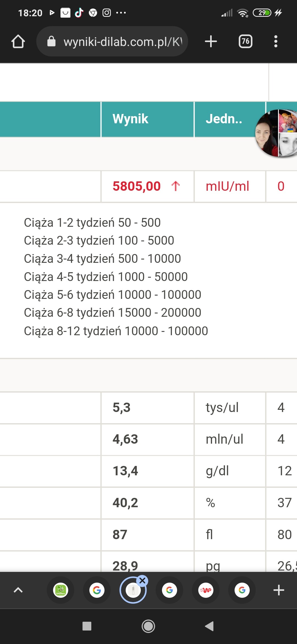This screenshot has width=297, height=644.
Task: Open the tab switcher showing 76 tabs
Action: click(245, 42)
